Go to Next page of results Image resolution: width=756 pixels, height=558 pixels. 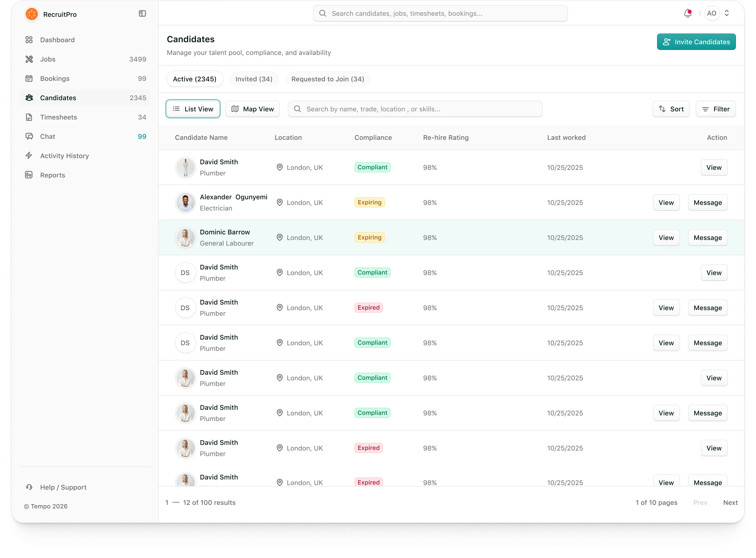tap(730, 503)
